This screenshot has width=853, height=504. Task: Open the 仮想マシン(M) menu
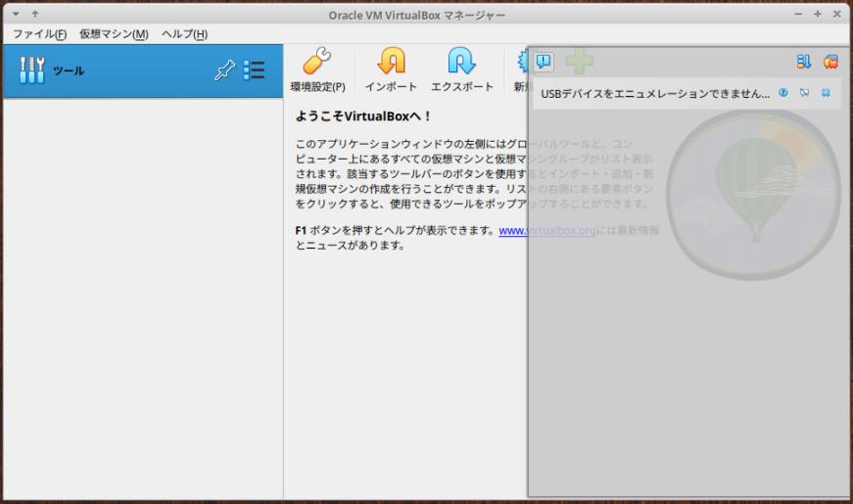pyautogui.click(x=114, y=33)
